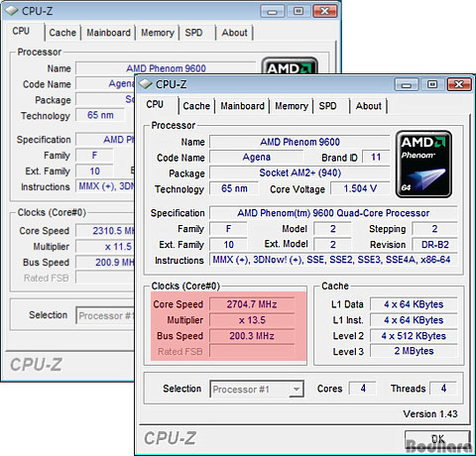The width and height of the screenshot is (476, 456).
Task: Close the front CPU-Z window
Action: point(459,85)
